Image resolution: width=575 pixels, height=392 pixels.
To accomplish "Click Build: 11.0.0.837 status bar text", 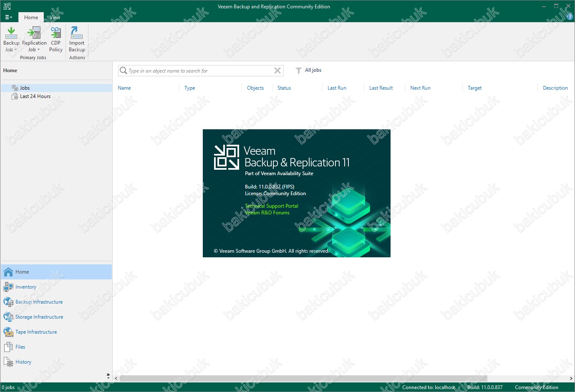I will click(x=485, y=387).
